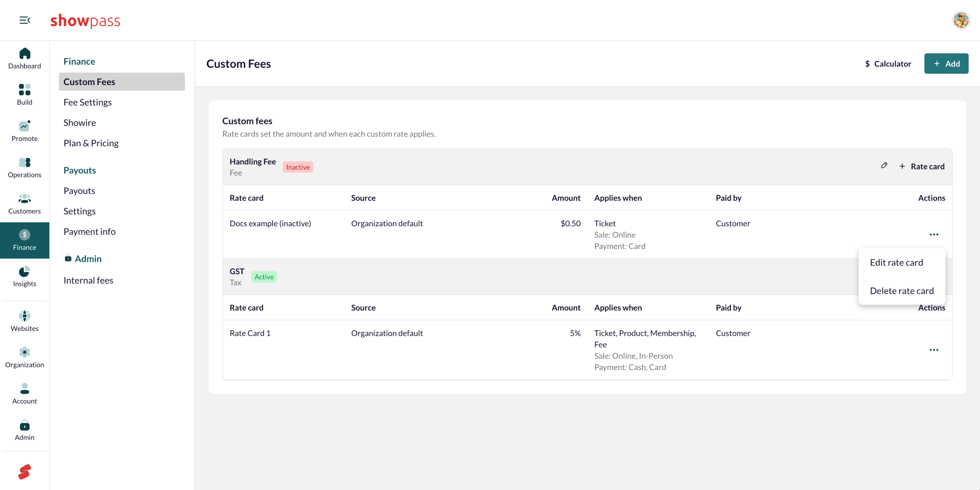Collapse the sidebar using the hamburger icon
Image resolution: width=980 pixels, height=490 pixels.
(x=25, y=20)
